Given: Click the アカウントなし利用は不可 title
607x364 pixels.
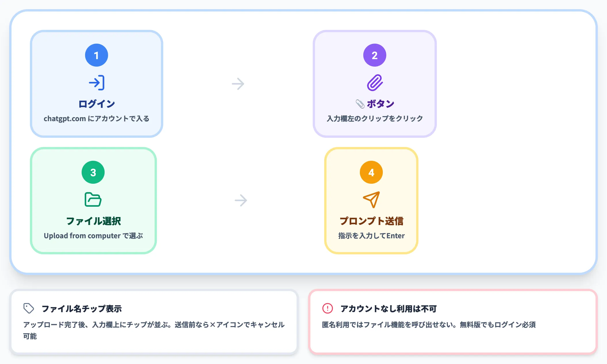Looking at the screenshot, I should point(389,309).
